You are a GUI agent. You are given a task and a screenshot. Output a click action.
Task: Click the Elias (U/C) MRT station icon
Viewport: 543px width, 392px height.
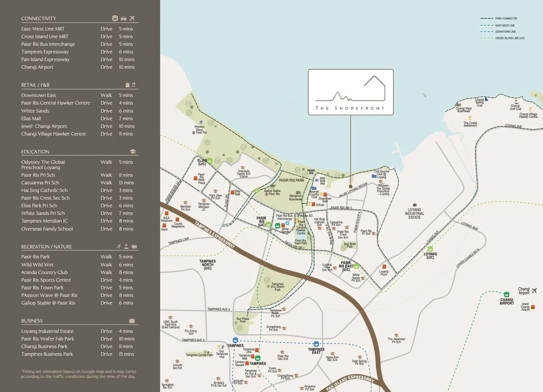[210, 161]
